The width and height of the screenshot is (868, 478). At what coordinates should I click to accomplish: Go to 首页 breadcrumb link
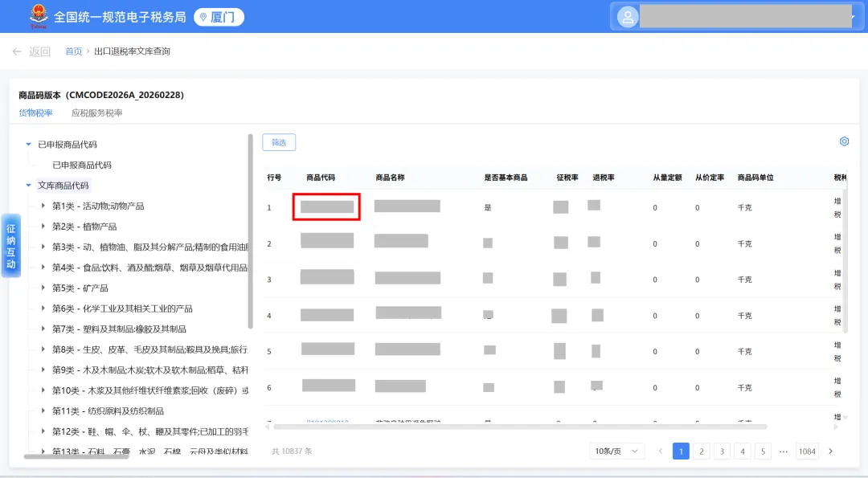tap(73, 51)
